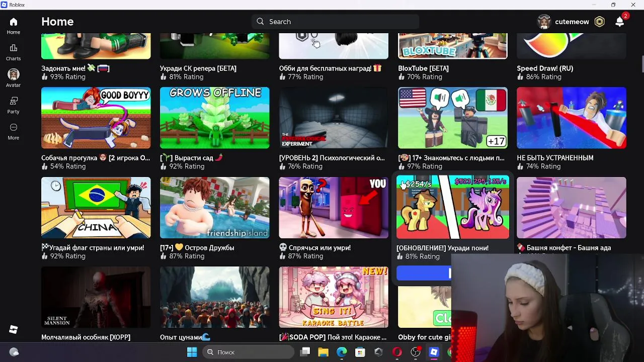Click the cutemeow profile avatar
This screenshot has height=362, width=644.
pyautogui.click(x=544, y=22)
